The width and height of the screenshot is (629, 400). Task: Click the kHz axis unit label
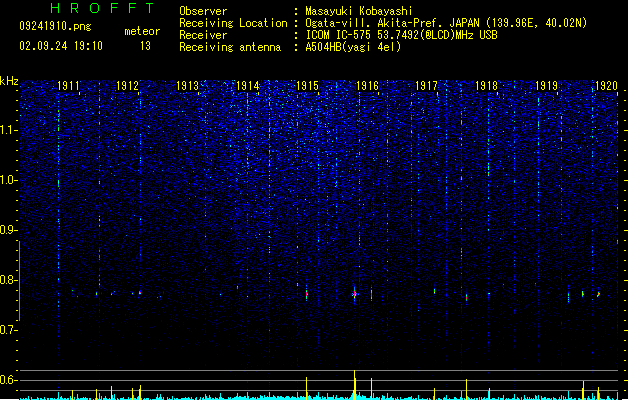point(9,81)
